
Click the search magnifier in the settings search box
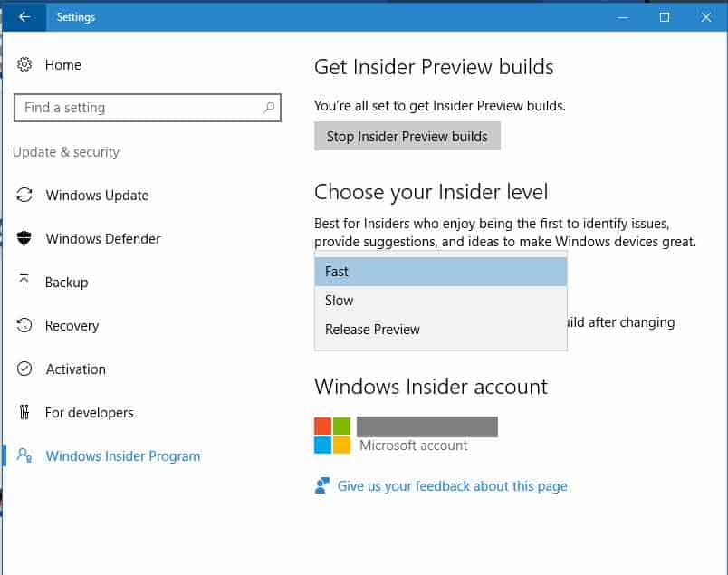point(268,107)
